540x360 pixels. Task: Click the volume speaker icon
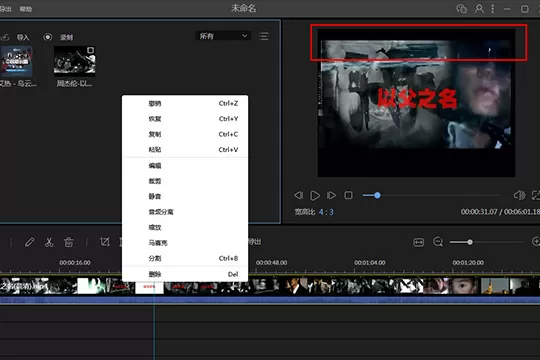pos(519,195)
